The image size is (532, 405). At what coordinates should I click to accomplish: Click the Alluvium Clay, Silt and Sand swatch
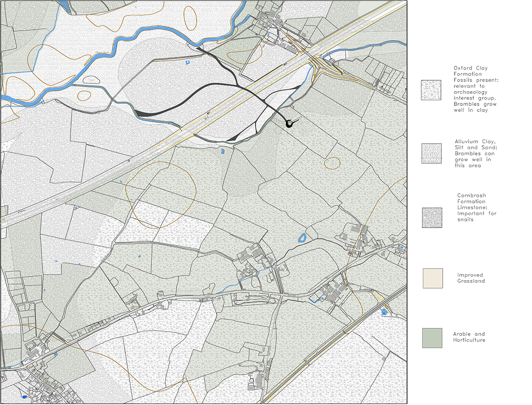coord(431,153)
